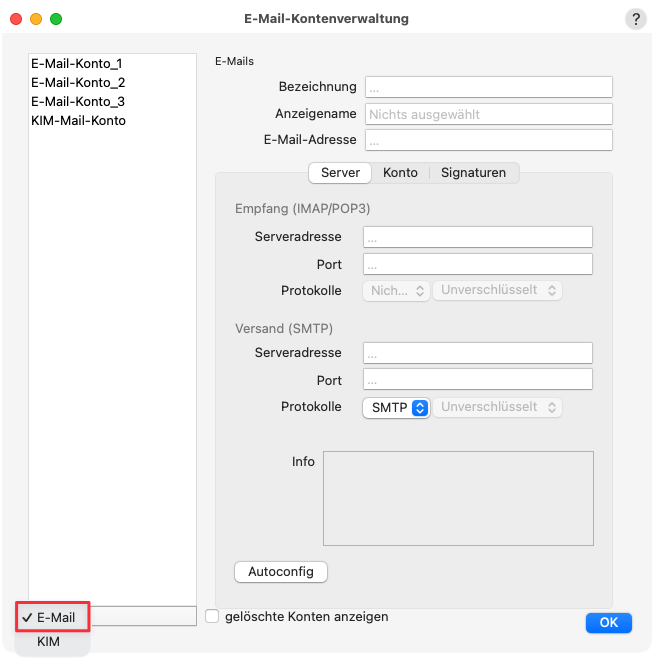Open the SMTP protocol dropdown
Screen dimensions: 655x661
point(395,408)
